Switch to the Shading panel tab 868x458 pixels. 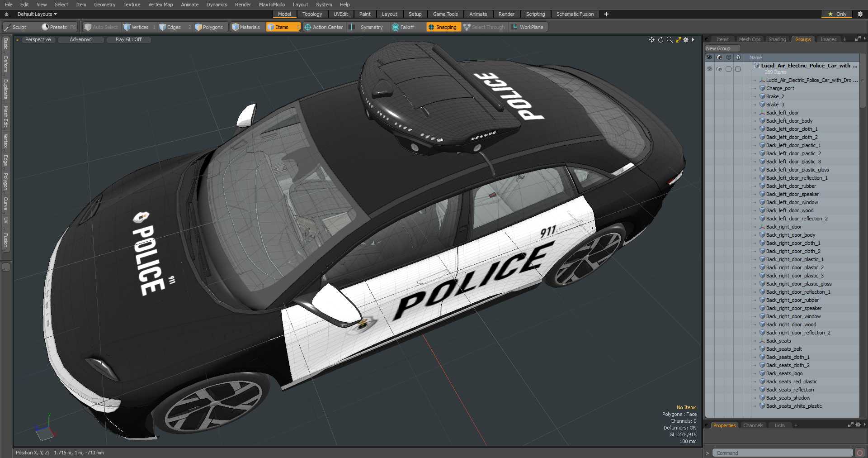777,39
